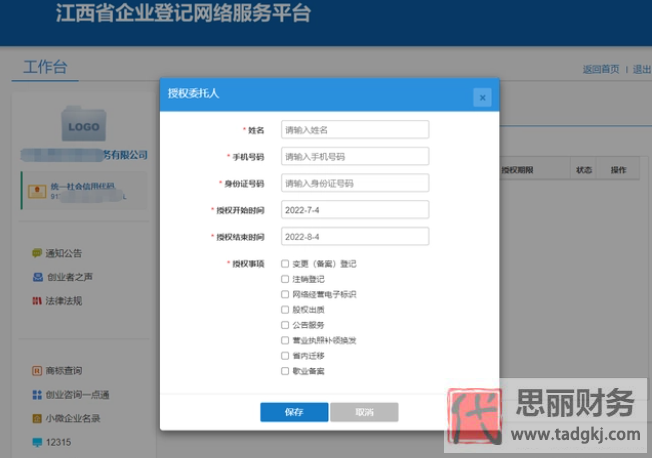Focus the 姓名 input field
The width and height of the screenshot is (652, 458).
[355, 130]
